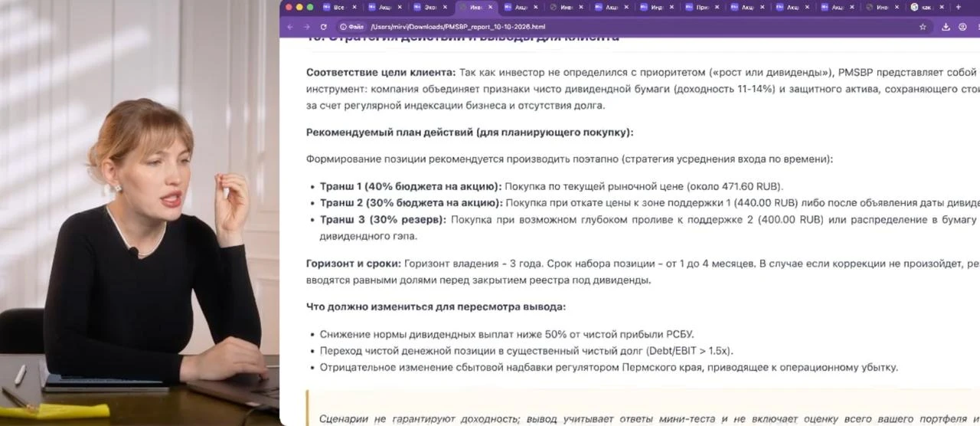The image size is (980, 426).
Task: Click the 'Горизонт и сроки:' label
Action: 354,264
